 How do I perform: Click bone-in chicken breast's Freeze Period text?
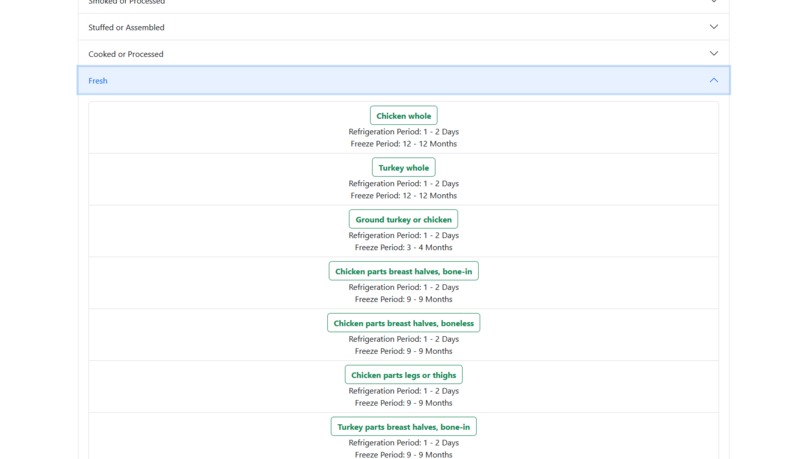pyautogui.click(x=404, y=300)
